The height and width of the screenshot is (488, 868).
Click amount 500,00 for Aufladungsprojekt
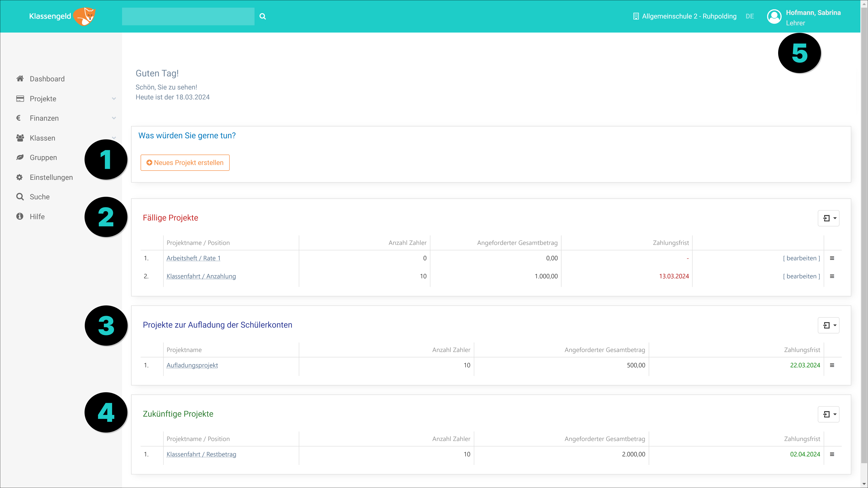[636, 365]
